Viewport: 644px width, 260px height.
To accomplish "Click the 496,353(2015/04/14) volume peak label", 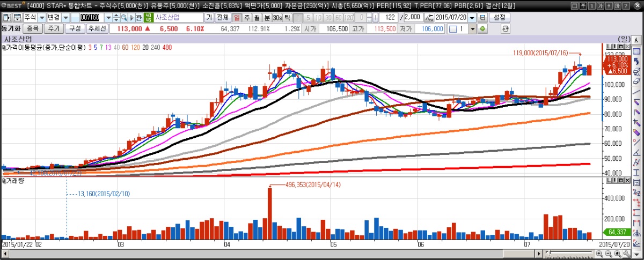I will pos(312,184).
